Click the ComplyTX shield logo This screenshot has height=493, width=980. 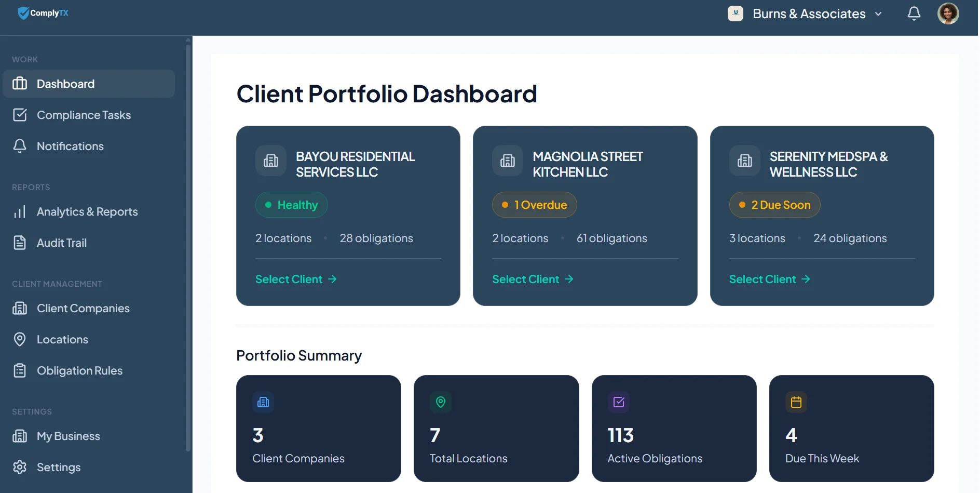(23, 13)
